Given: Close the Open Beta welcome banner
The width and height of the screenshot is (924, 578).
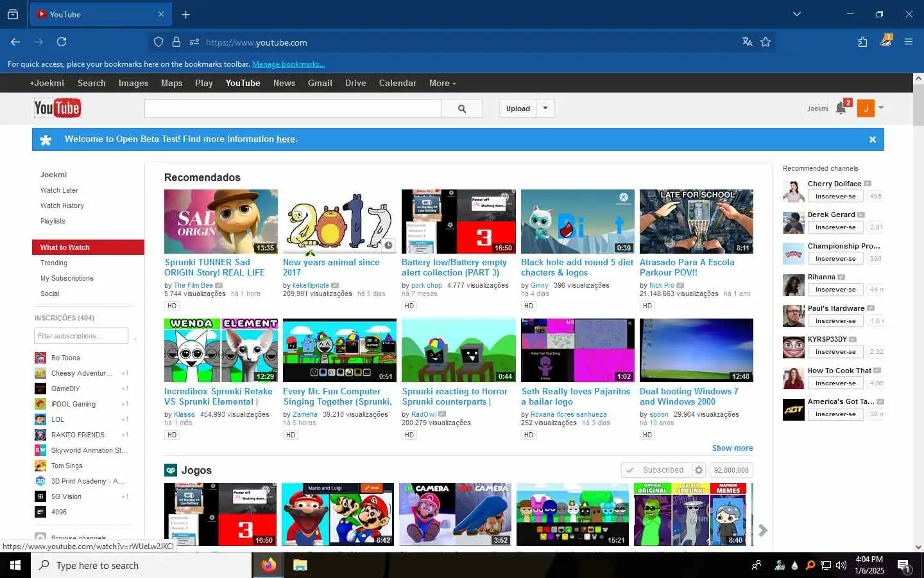Looking at the screenshot, I should [x=872, y=139].
